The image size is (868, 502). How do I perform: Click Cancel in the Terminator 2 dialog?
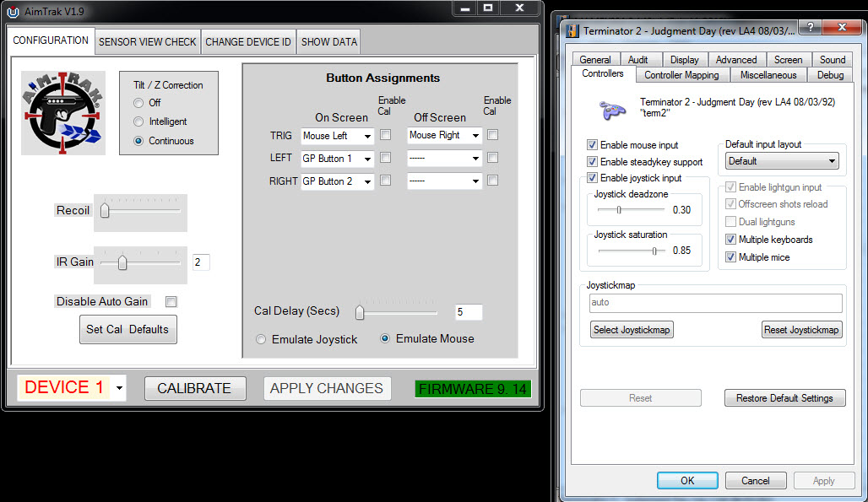point(756,480)
